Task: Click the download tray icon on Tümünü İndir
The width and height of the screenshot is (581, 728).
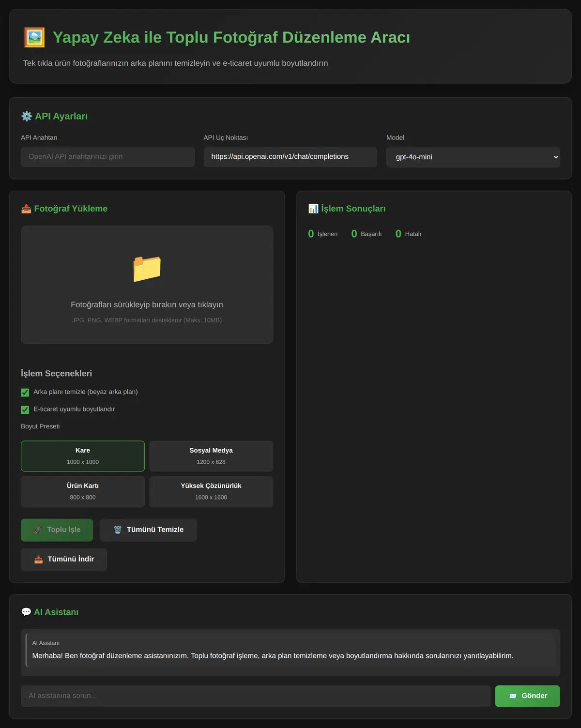Action: coord(39,560)
